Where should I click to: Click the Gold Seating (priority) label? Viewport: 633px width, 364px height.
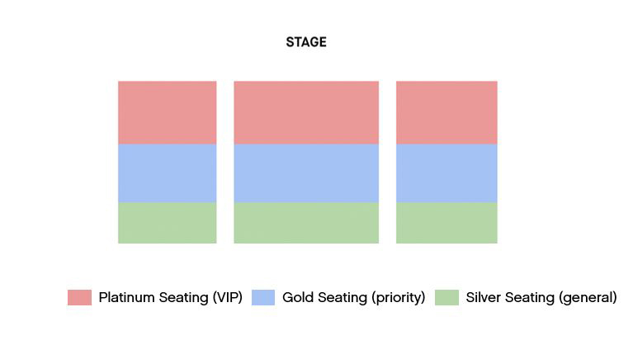(x=354, y=297)
